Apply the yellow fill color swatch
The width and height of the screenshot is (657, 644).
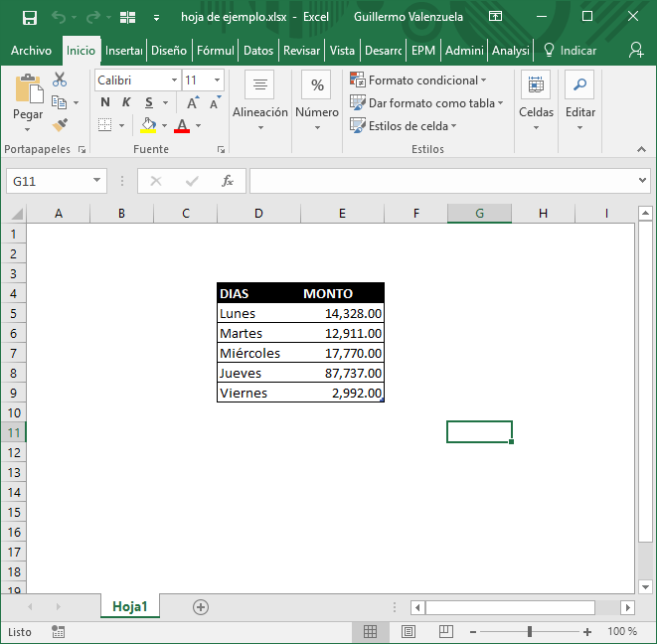pyautogui.click(x=148, y=125)
